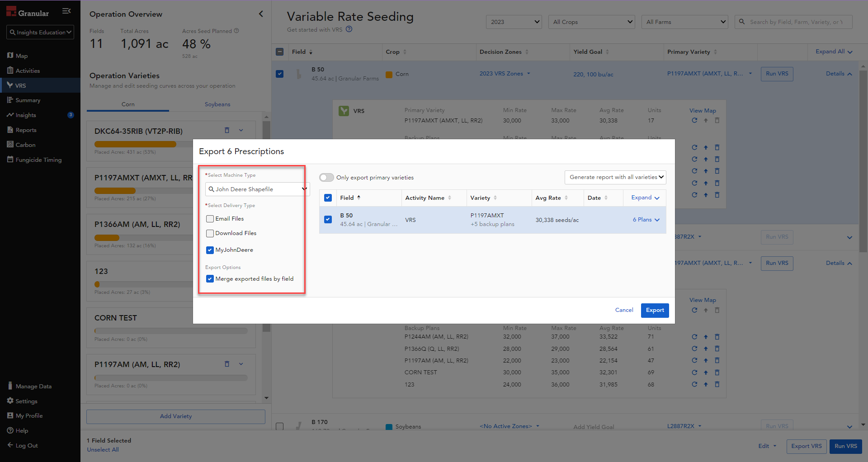Screen dimensions: 868x462
Task: Switch to the Soybeans varieties tab
Action: (x=217, y=104)
